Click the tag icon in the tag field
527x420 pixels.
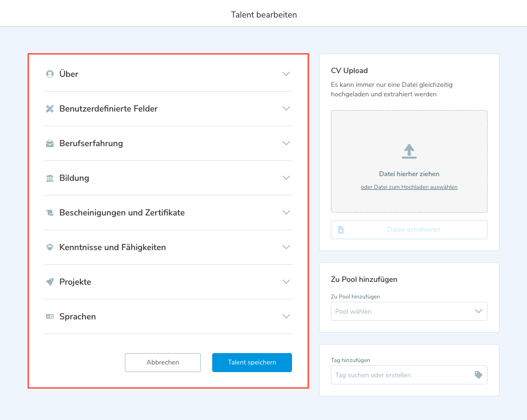[x=478, y=375]
